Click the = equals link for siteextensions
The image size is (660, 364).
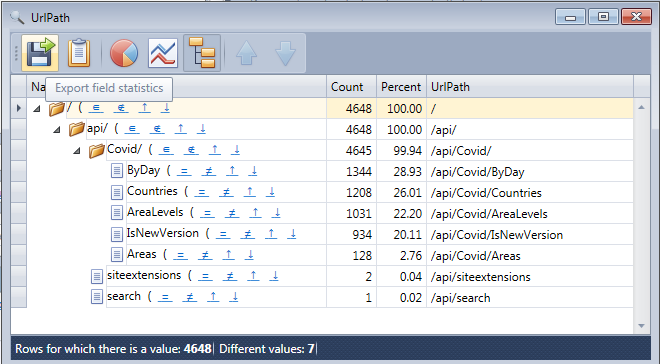(205, 276)
